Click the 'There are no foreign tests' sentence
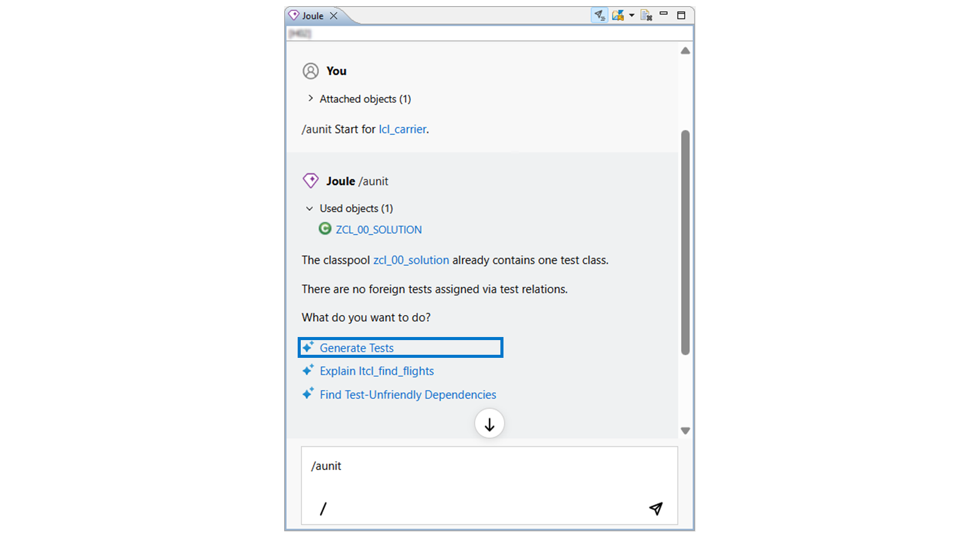Screen dimensions: 980x538 pyautogui.click(x=435, y=289)
